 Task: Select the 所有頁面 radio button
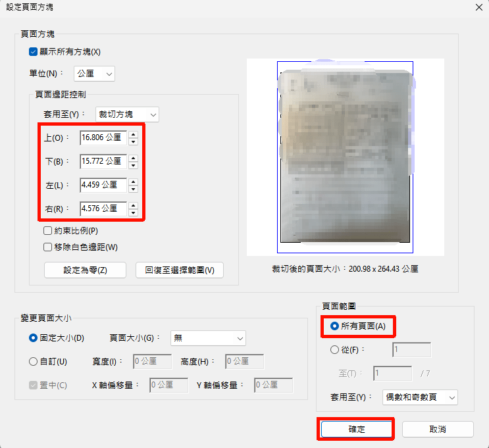335,326
